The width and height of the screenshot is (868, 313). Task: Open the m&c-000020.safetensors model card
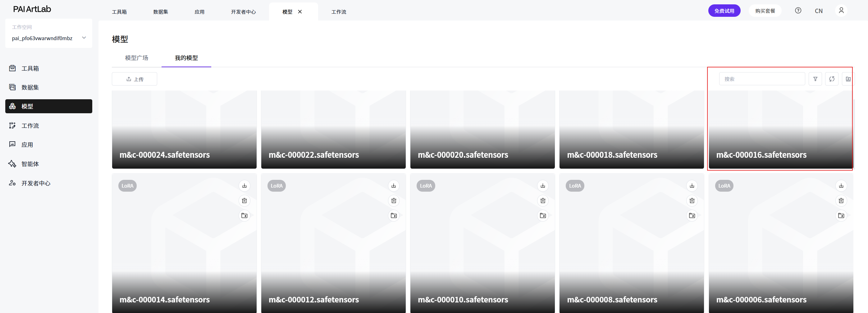click(482, 129)
